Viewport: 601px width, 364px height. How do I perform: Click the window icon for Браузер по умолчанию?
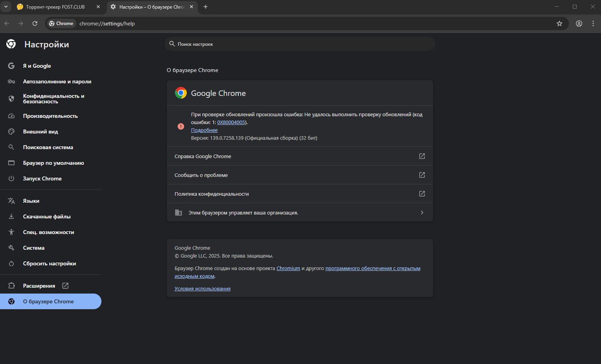pyautogui.click(x=11, y=163)
